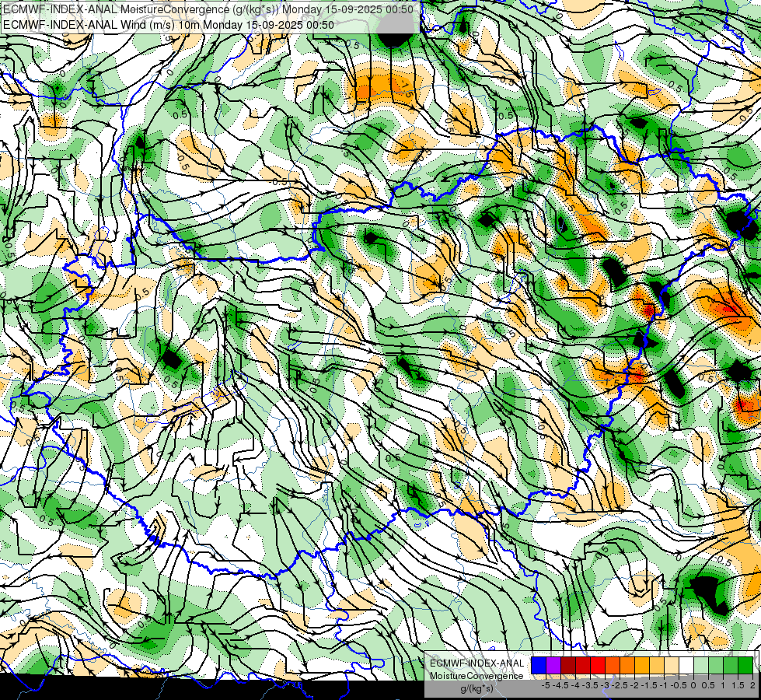
Task: Click the "g/(kg*s)" unit label in the legend
Action: coord(476,688)
